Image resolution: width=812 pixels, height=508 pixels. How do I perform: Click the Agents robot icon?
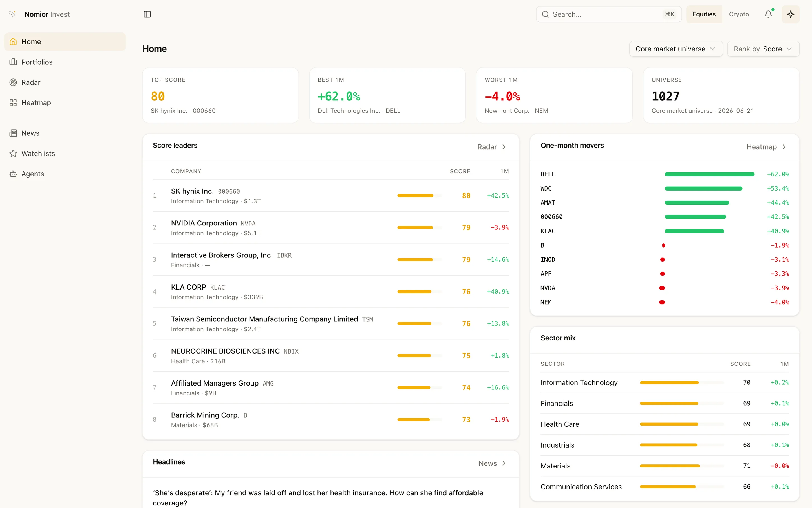[13, 174]
